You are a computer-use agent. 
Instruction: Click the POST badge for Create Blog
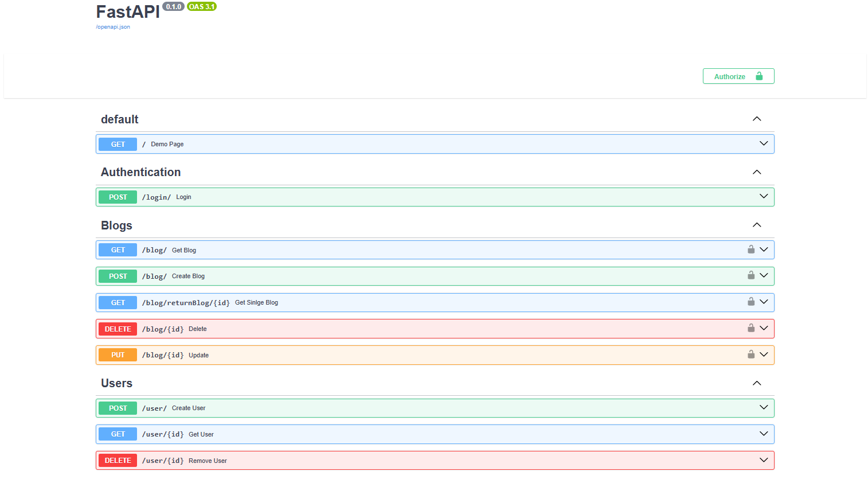click(x=118, y=276)
